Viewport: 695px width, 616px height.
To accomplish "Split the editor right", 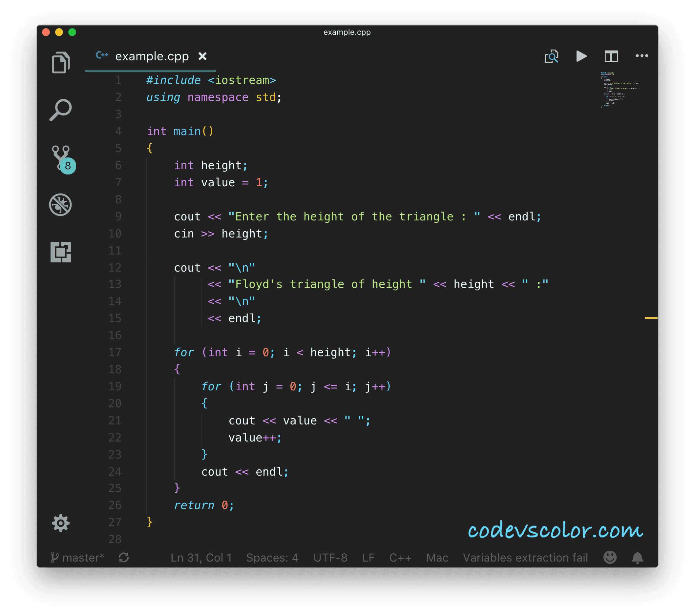I will point(611,56).
